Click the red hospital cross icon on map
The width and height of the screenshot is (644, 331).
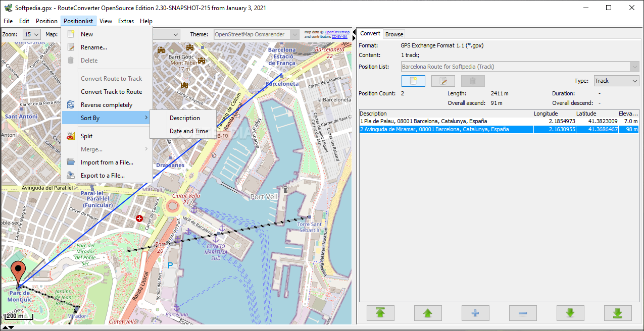click(139, 218)
